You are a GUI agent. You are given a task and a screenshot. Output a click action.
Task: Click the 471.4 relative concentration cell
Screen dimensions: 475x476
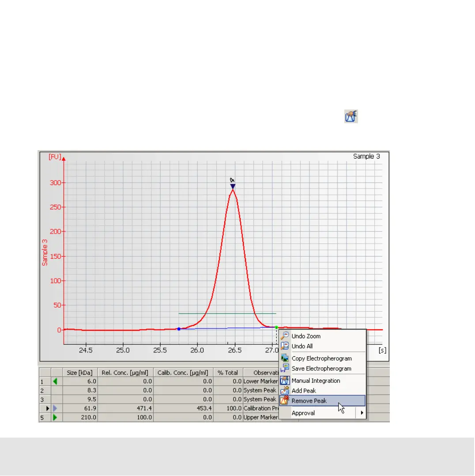tap(125, 408)
